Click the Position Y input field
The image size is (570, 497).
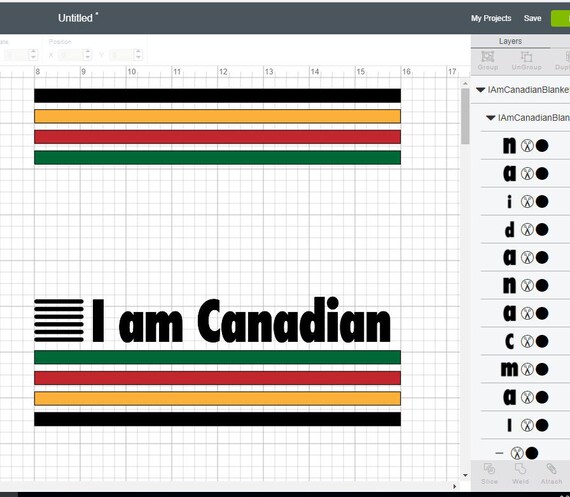[122, 55]
